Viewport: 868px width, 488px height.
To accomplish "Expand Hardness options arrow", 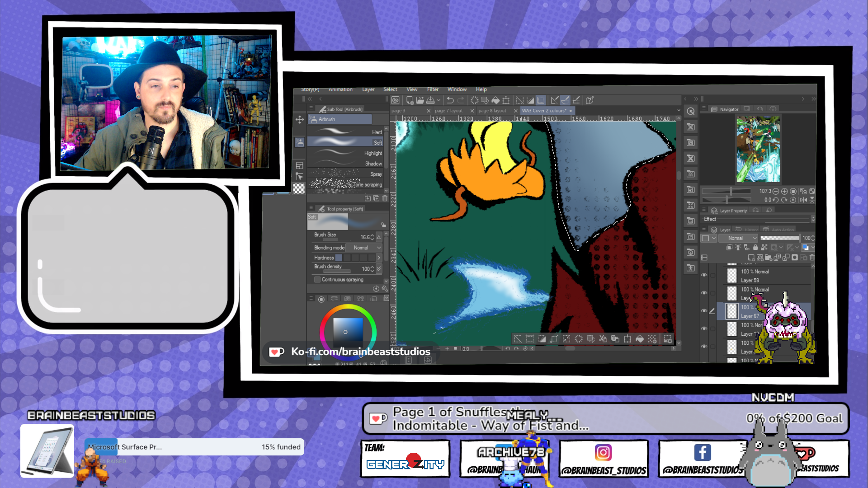I will coord(379,258).
